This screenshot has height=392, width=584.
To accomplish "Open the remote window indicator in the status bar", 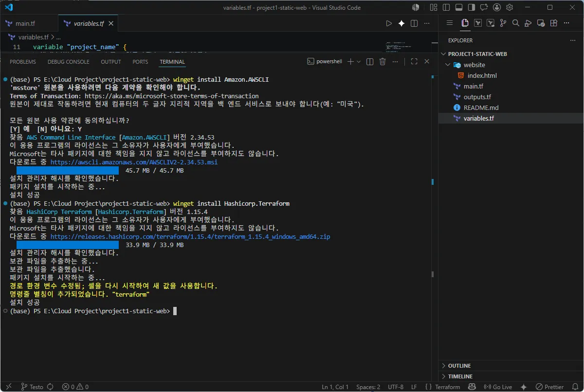I will 8,387.
